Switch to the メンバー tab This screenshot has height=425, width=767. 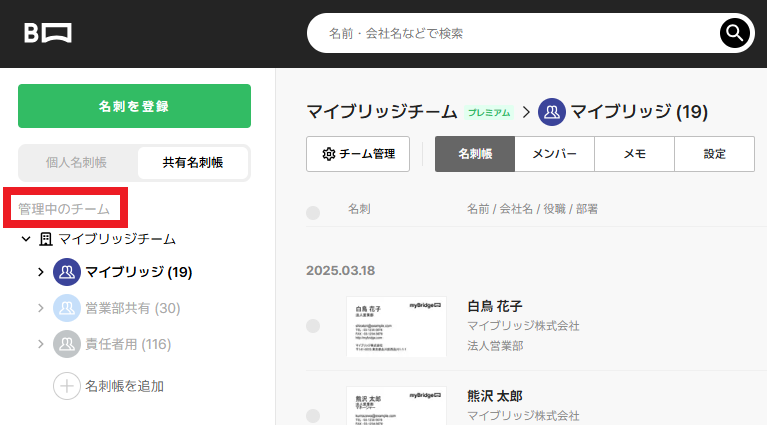coord(555,154)
